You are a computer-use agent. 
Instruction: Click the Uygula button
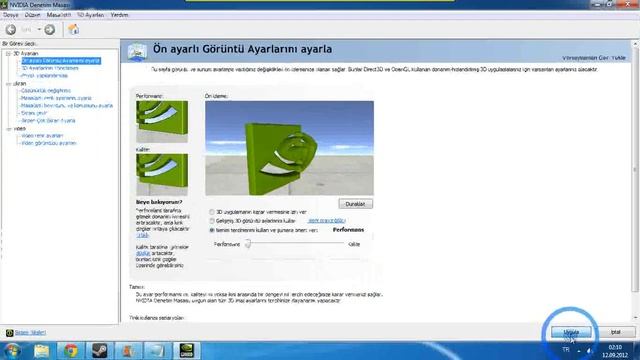click(571, 332)
